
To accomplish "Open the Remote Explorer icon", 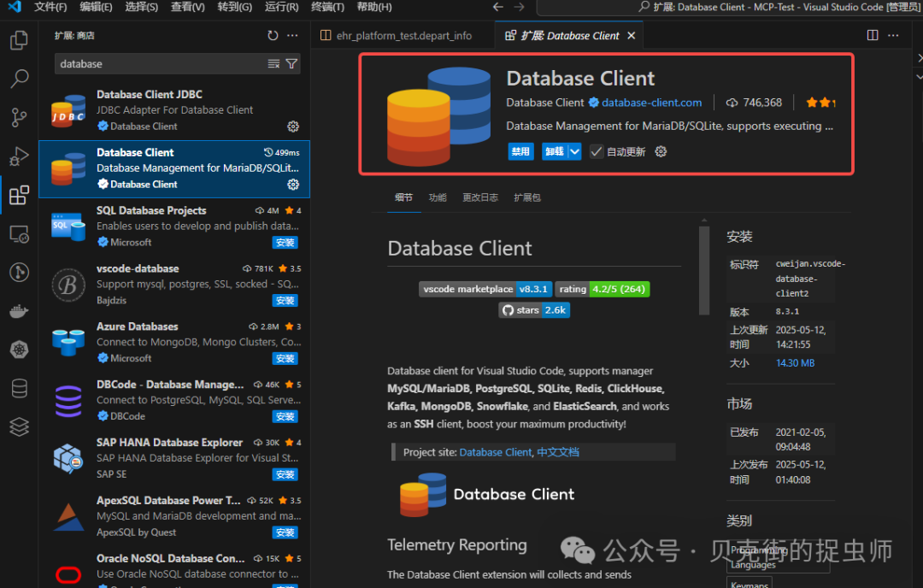I will pyautogui.click(x=19, y=233).
